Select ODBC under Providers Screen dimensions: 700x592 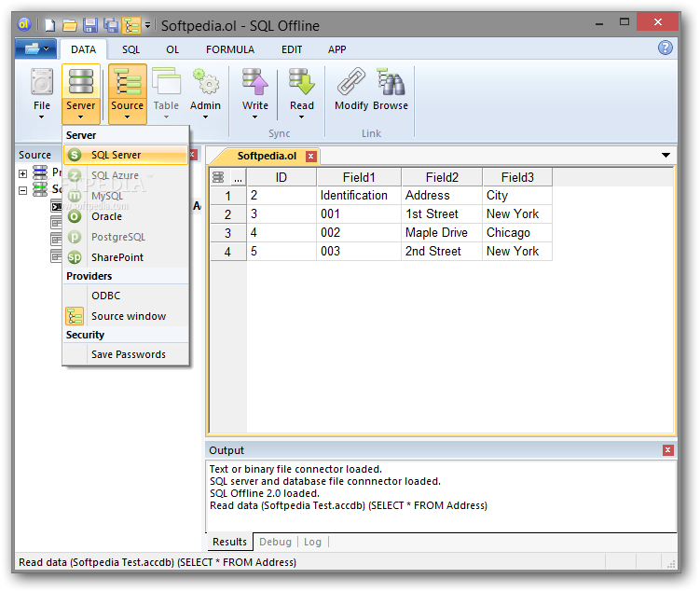click(126, 296)
